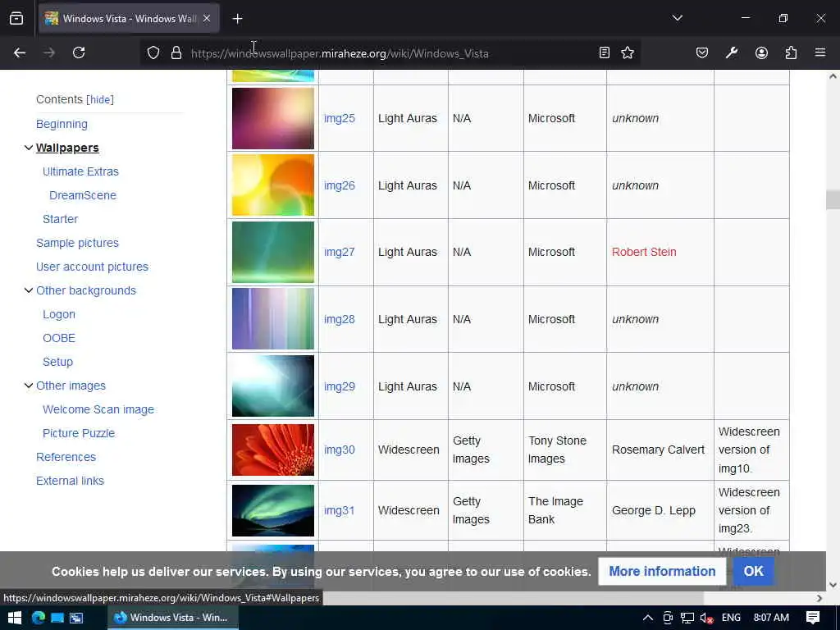Image resolution: width=840 pixels, height=630 pixels.
Task: Open the img28 striped aura thumbnail
Action: tap(273, 319)
